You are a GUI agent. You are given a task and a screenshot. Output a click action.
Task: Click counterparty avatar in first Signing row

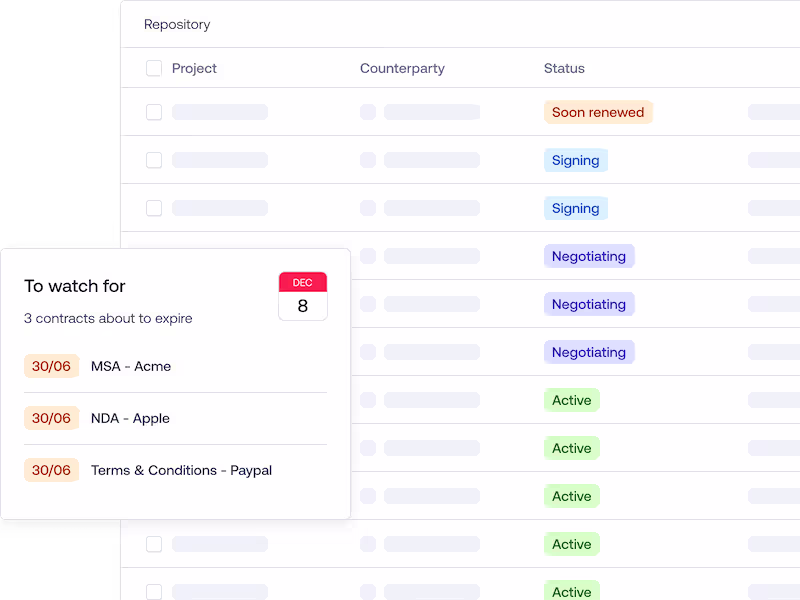click(368, 160)
